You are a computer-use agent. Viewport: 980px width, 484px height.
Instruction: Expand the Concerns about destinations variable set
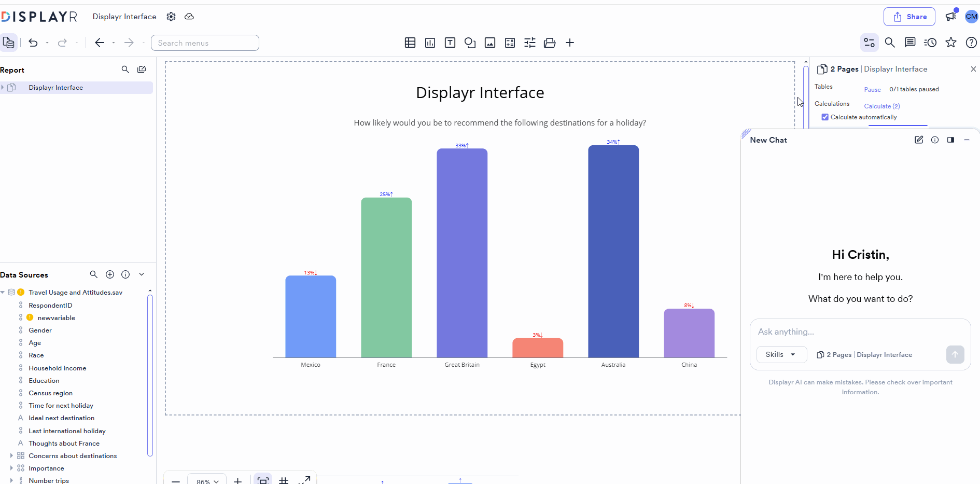tap(11, 456)
